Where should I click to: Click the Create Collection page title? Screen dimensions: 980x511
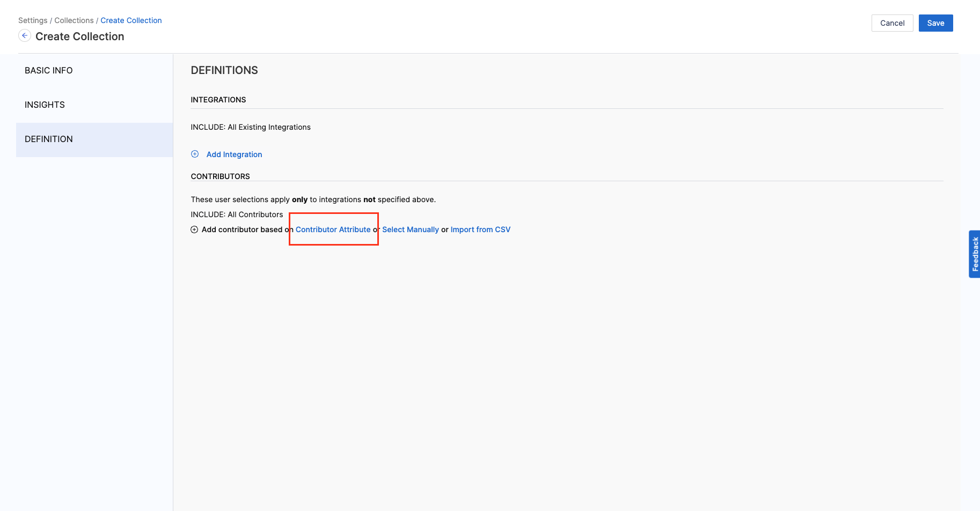point(80,36)
